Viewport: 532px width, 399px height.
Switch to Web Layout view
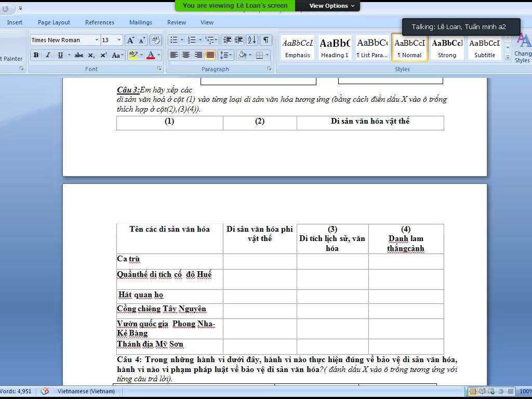491,391
